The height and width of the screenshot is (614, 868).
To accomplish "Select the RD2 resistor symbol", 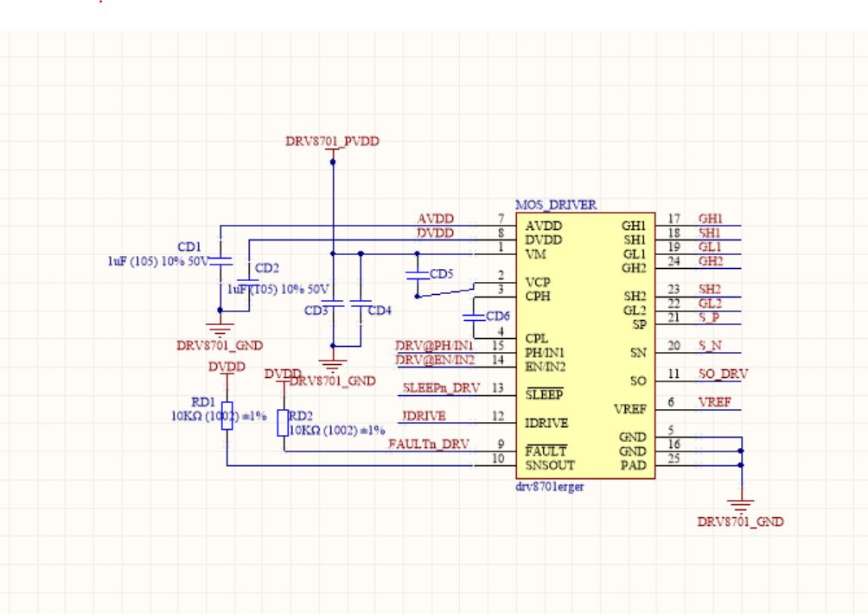I will click(x=283, y=423).
